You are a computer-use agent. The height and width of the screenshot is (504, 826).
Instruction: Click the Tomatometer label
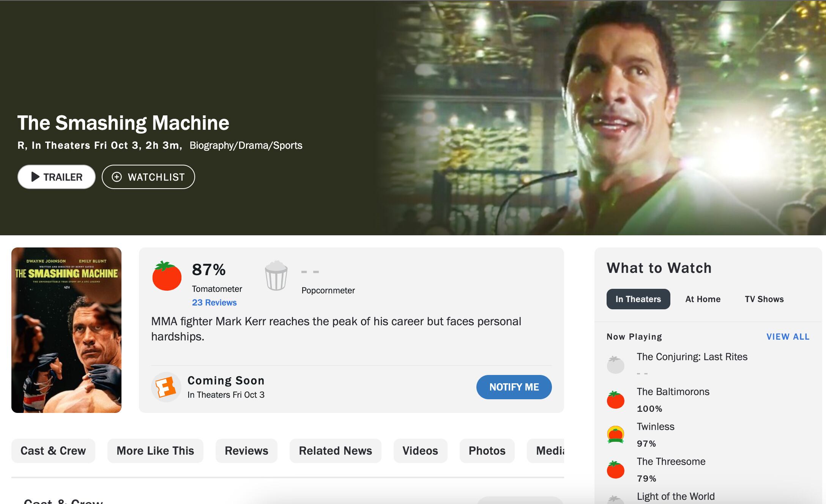(217, 289)
